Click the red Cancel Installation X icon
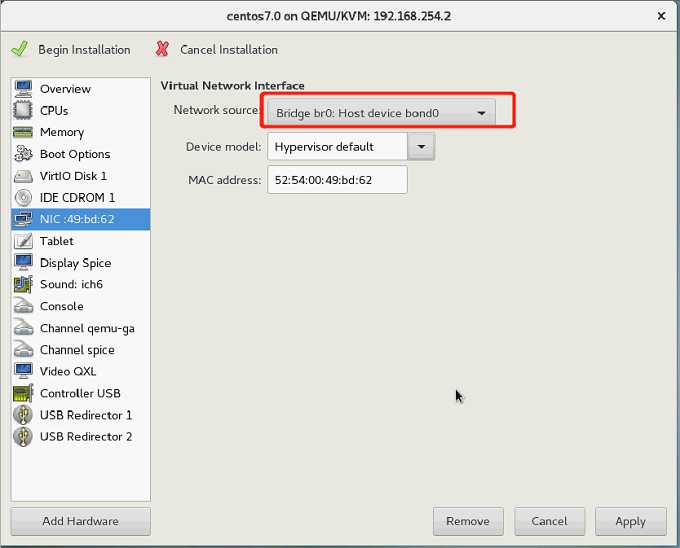The image size is (680, 548). pos(162,49)
